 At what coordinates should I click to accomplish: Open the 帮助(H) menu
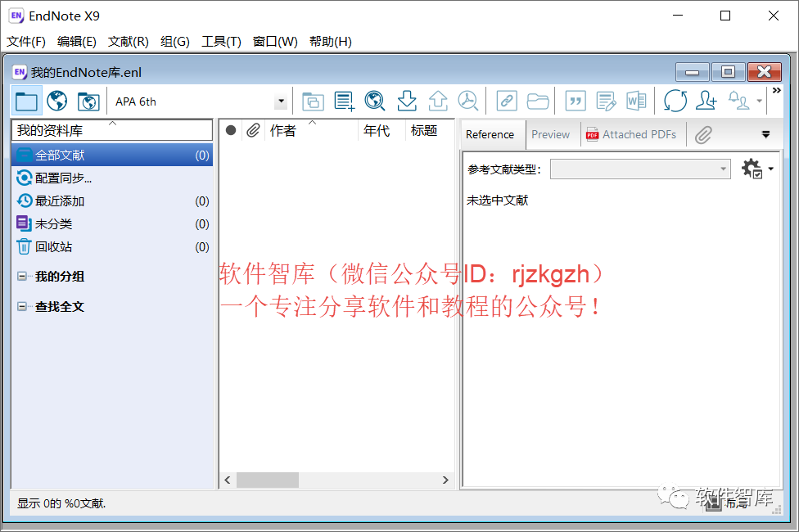(331, 41)
